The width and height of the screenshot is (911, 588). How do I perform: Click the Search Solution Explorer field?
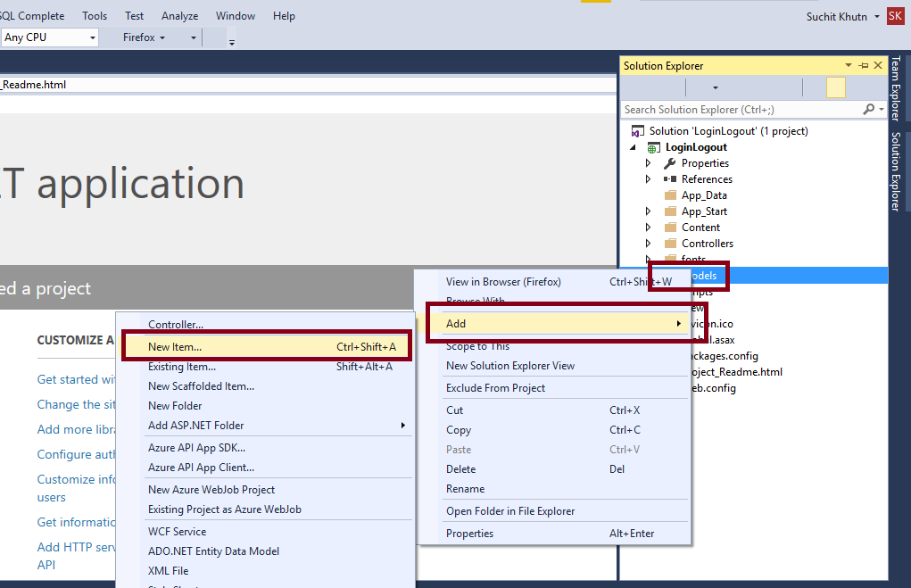click(741, 109)
